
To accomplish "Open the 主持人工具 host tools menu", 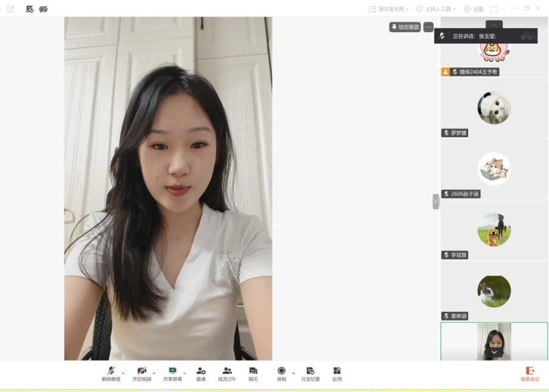I will [436, 9].
